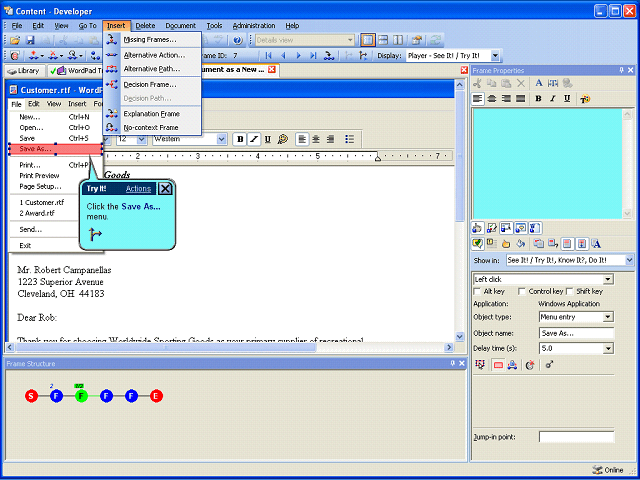Open the Administration menu
Viewport: 640px width, 480px height.
(254, 26)
